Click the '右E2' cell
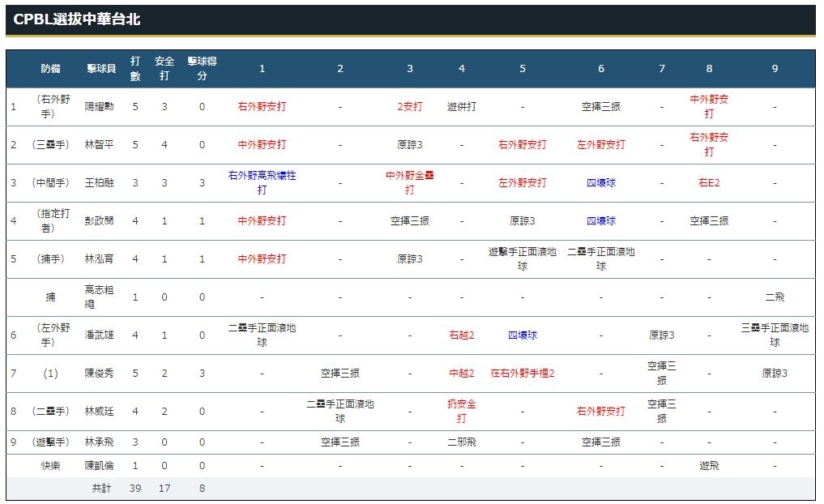The height and width of the screenshot is (504, 824). pyautogui.click(x=709, y=183)
